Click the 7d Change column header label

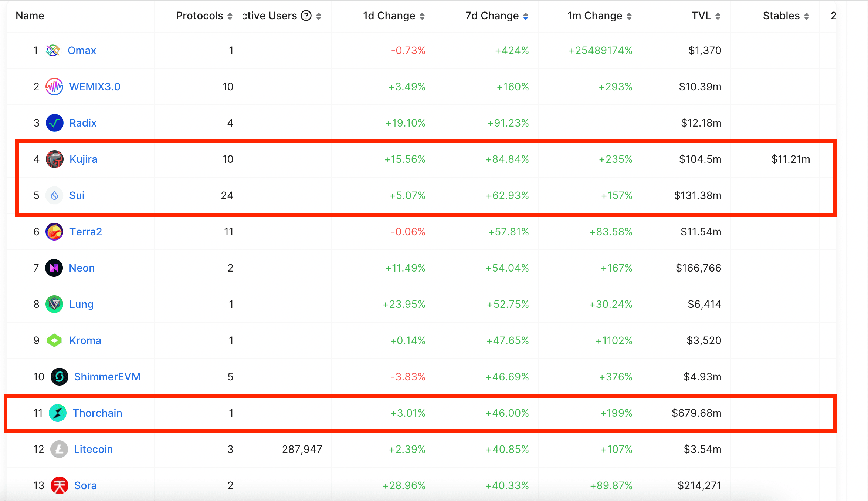pyautogui.click(x=492, y=16)
